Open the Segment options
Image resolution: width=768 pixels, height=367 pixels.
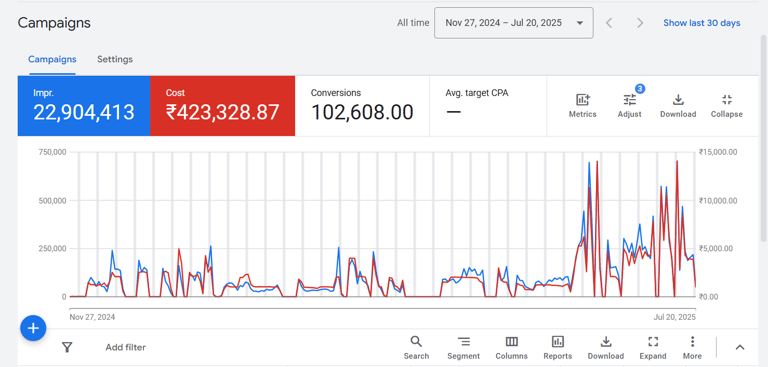tap(463, 348)
